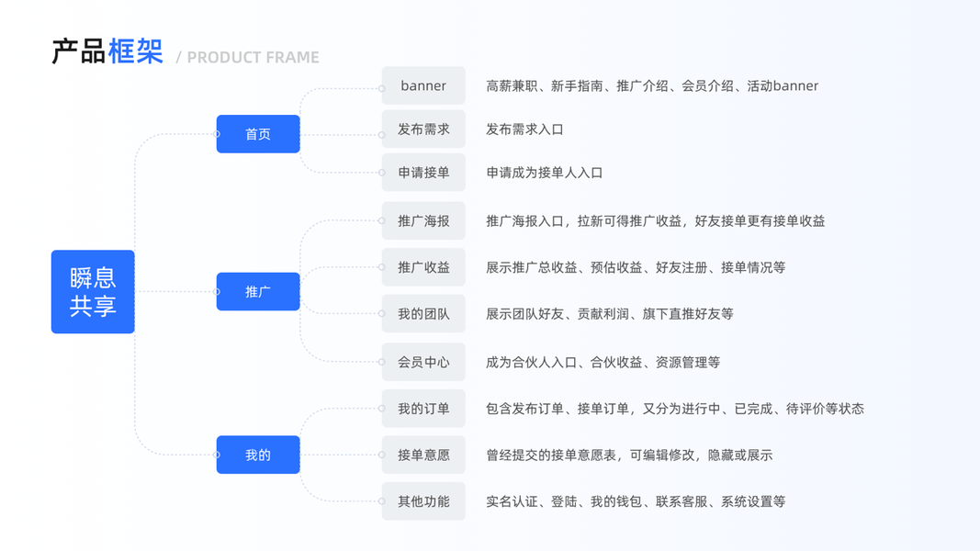The width and height of the screenshot is (980, 551).
Task: Click the 发布需求 box
Action: [423, 129]
